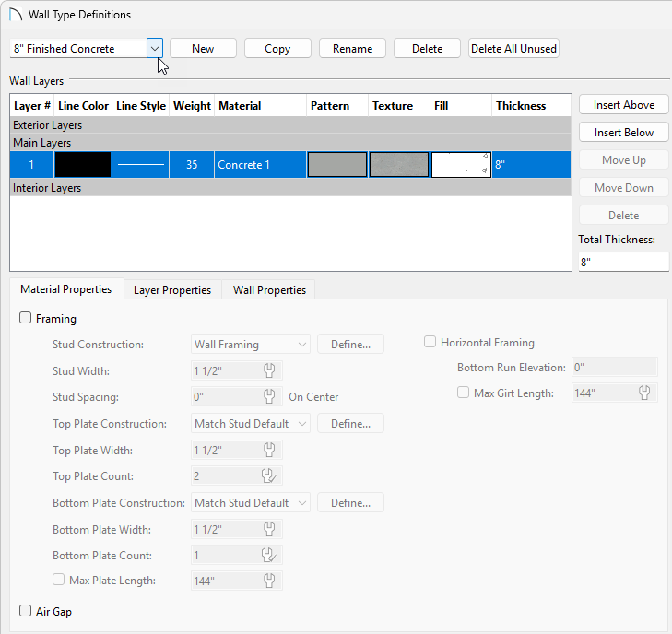Click the New wall type button
The width and height of the screenshot is (672, 634).
203,49
